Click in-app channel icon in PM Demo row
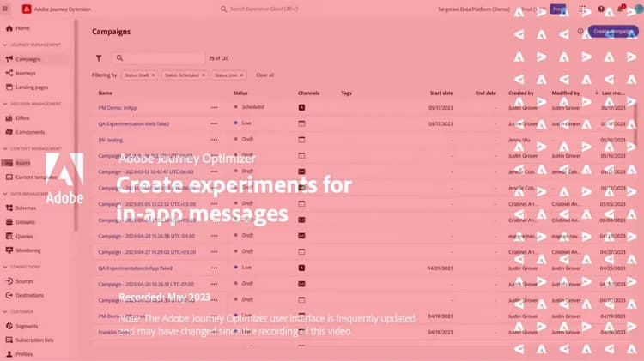The width and height of the screenshot is (644, 361). coord(301,107)
